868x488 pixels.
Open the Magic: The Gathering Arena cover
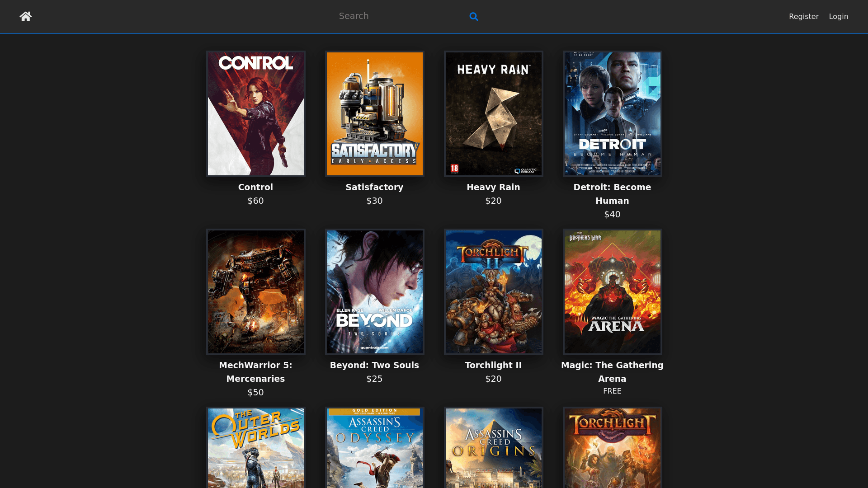click(x=612, y=291)
